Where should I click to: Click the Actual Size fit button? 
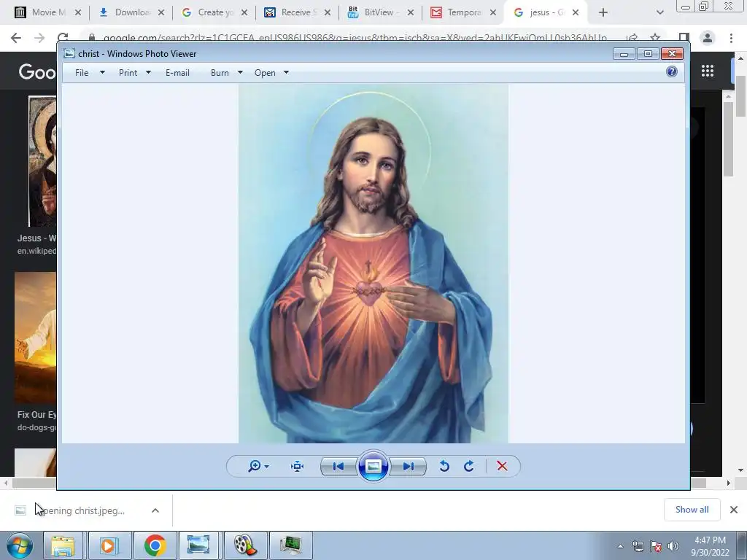pos(298,466)
